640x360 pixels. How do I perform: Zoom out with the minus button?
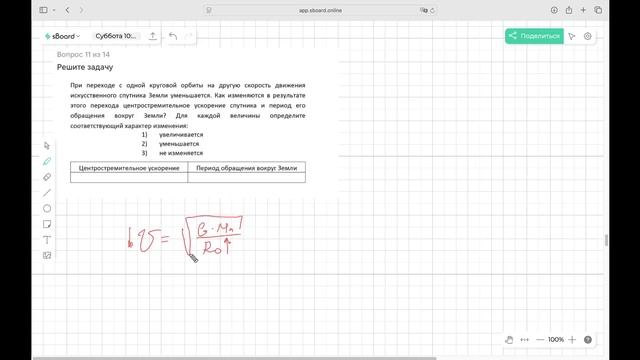coord(540,340)
